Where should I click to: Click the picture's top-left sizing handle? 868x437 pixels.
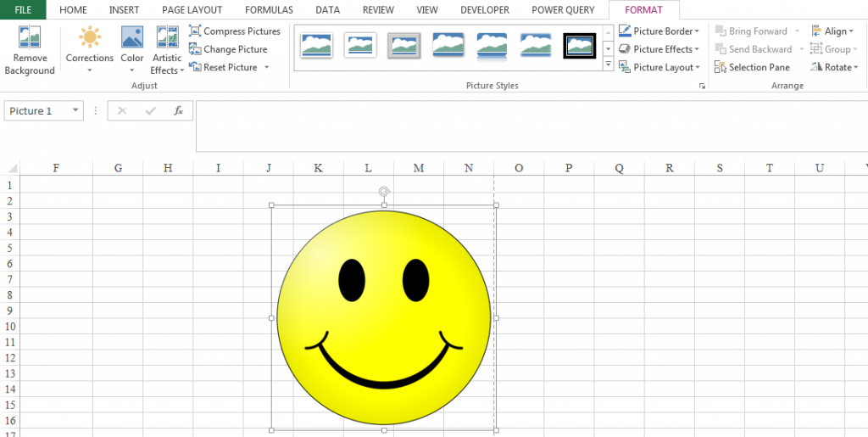(x=271, y=205)
